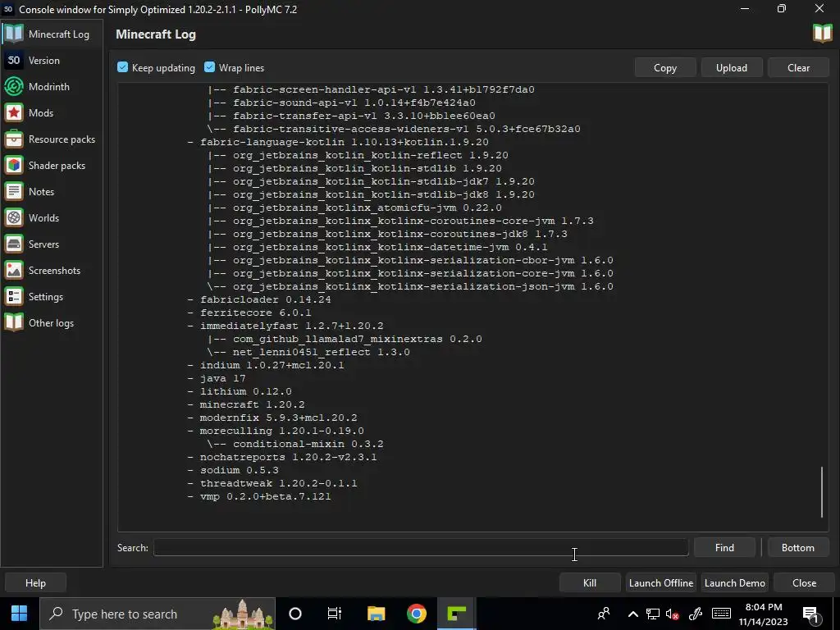Image resolution: width=840 pixels, height=630 pixels.
Task: Click the log line 'lithium 0.12.0'
Action: tap(245, 391)
